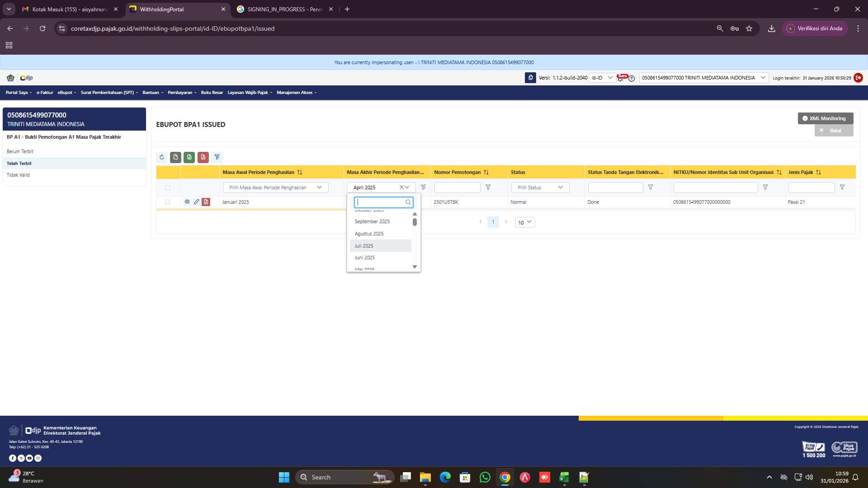Open the help question mark icon
Viewport: 868px width, 488px height.
(x=632, y=79)
